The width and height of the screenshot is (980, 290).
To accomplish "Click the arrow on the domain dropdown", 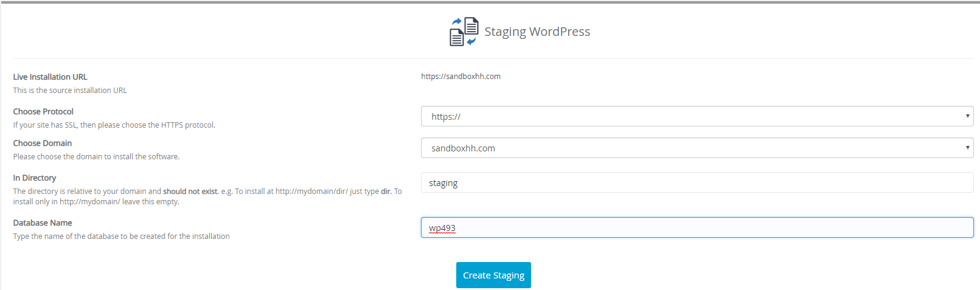I will pyautogui.click(x=967, y=148).
